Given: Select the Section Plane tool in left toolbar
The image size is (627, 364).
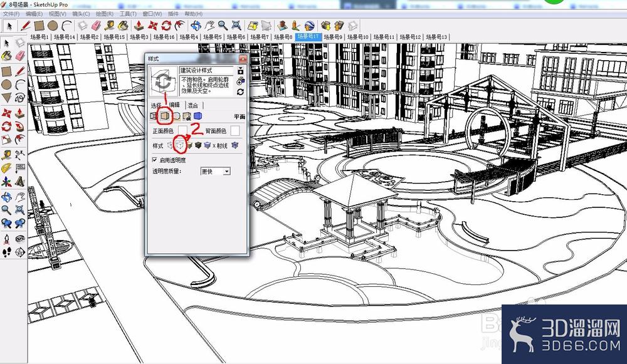Looking at the screenshot, I should pos(19,252).
